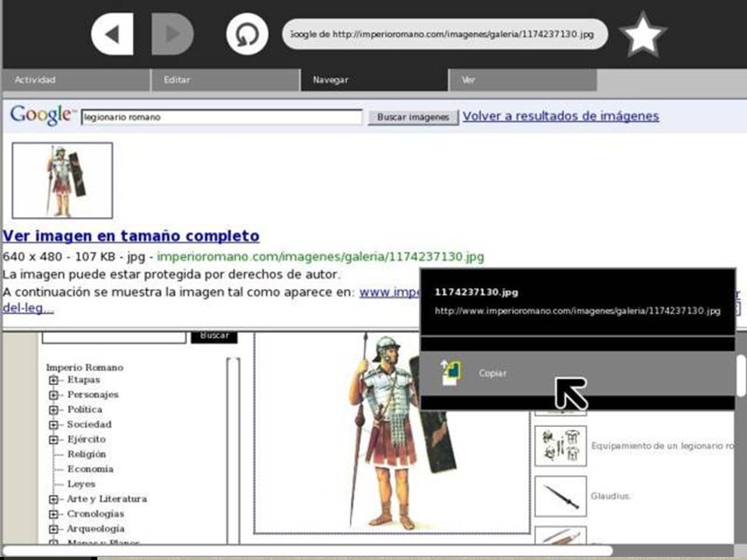The width and height of the screenshot is (747, 560).
Task: Click the large legionary illustration
Action: (392, 432)
